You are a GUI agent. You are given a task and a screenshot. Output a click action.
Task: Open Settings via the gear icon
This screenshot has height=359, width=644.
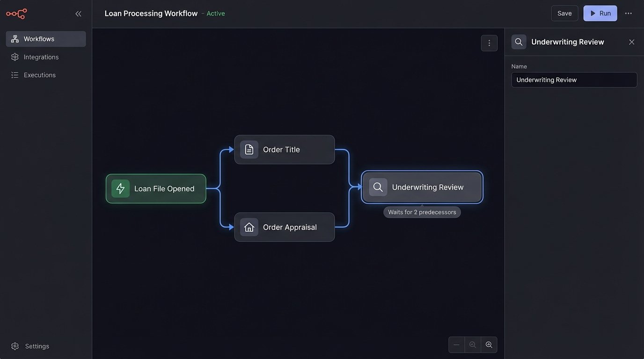click(14, 346)
